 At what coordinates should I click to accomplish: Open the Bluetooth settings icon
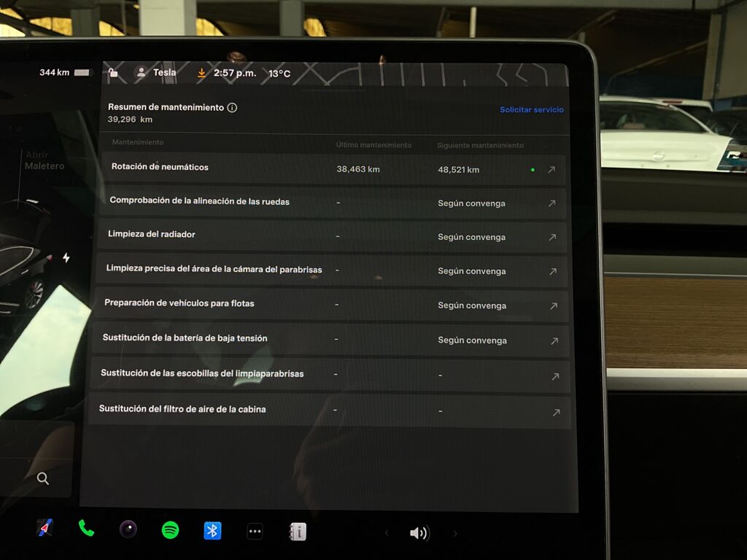click(212, 531)
